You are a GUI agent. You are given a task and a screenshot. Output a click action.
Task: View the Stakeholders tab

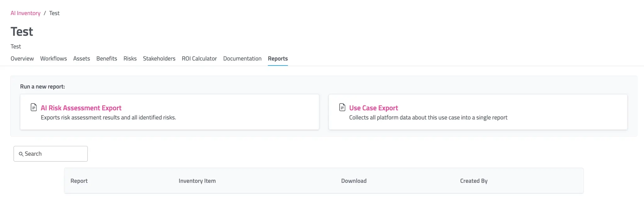click(x=159, y=59)
